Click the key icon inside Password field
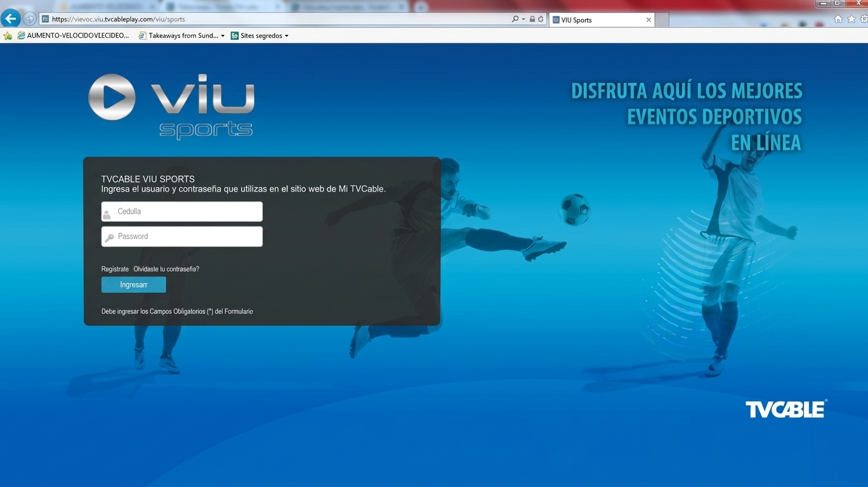Screen dimensions: 868x487 point(109,238)
